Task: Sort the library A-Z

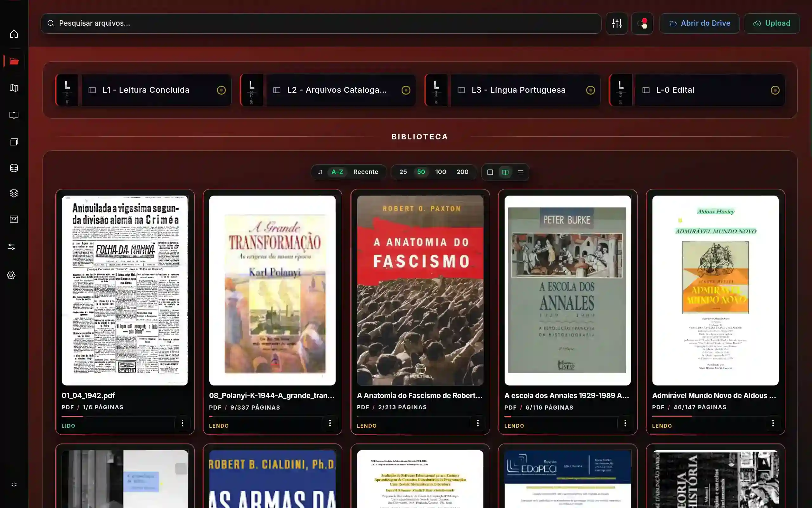Action: 337,172
